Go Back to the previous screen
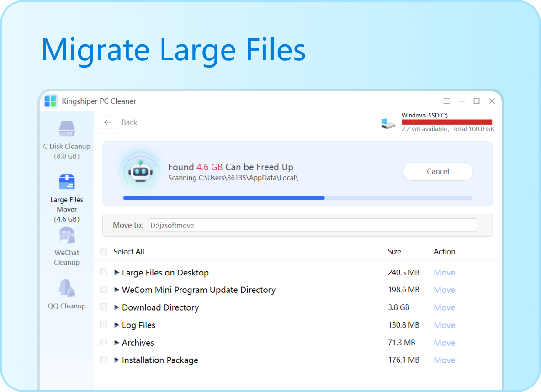 (x=129, y=122)
